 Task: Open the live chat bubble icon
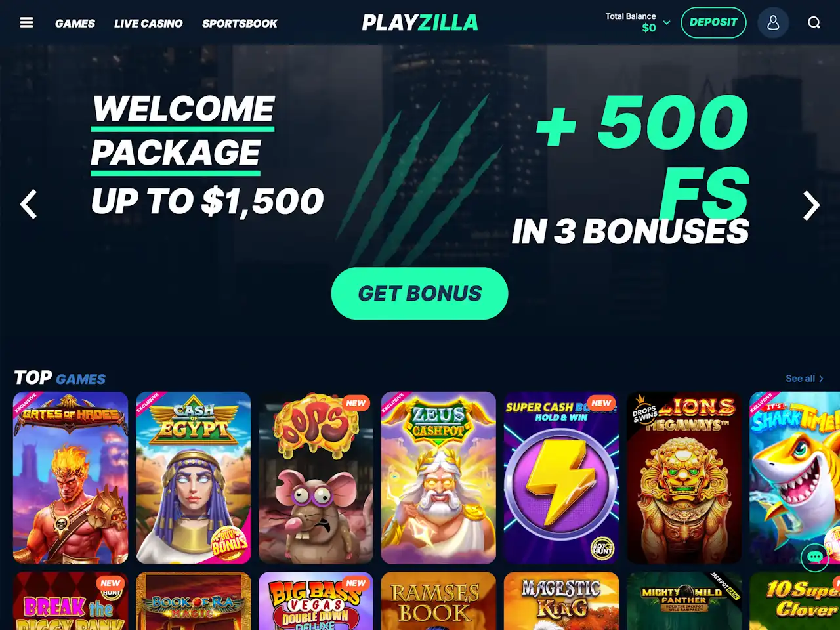click(815, 557)
